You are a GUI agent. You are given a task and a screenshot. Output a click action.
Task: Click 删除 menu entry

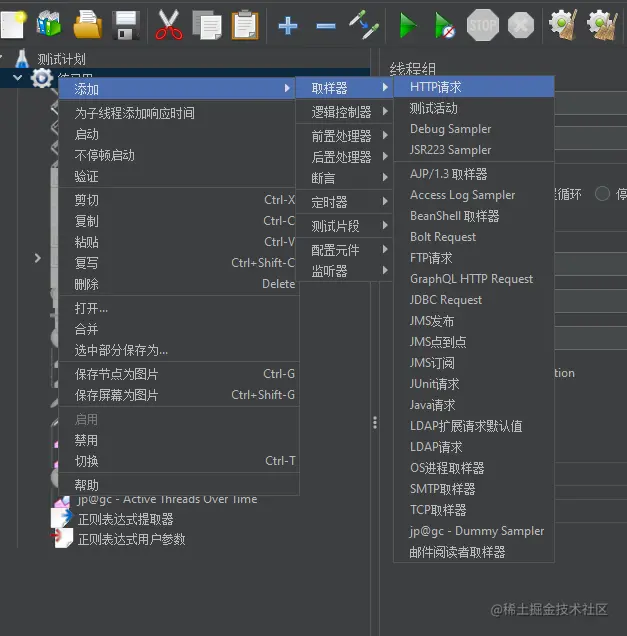click(176, 284)
